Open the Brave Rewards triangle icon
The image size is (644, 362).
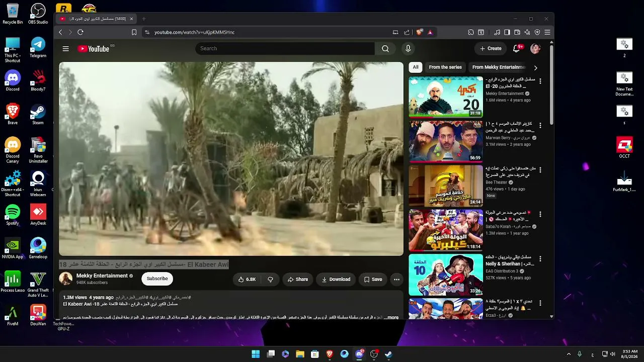(430, 32)
